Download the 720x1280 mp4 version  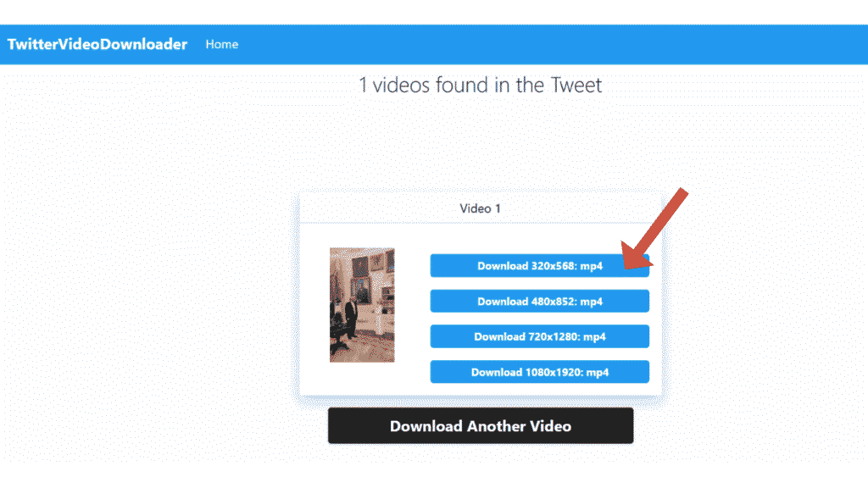540,336
